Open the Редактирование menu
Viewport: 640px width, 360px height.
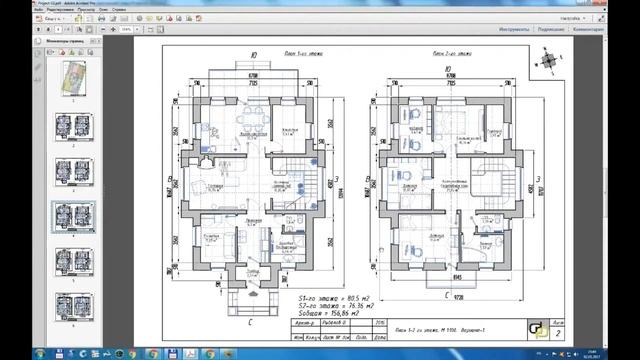click(x=60, y=9)
